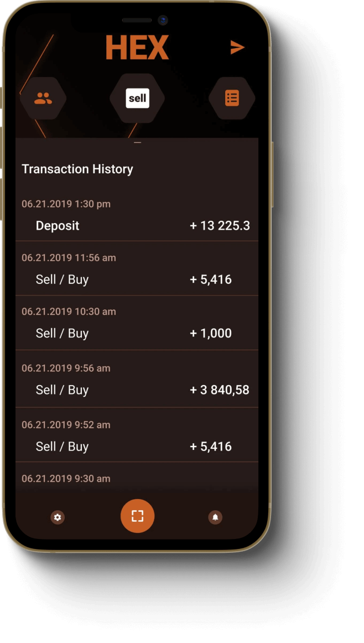Viewport: 364px width, 643px height.
Task: Tap the HEX logo title
Action: coord(137,48)
